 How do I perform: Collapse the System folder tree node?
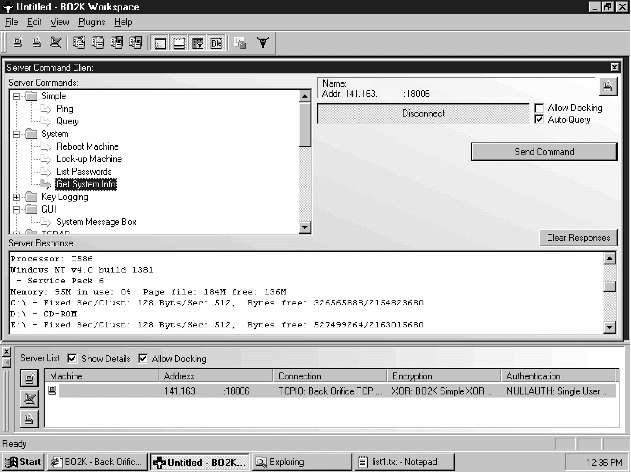tap(16, 134)
